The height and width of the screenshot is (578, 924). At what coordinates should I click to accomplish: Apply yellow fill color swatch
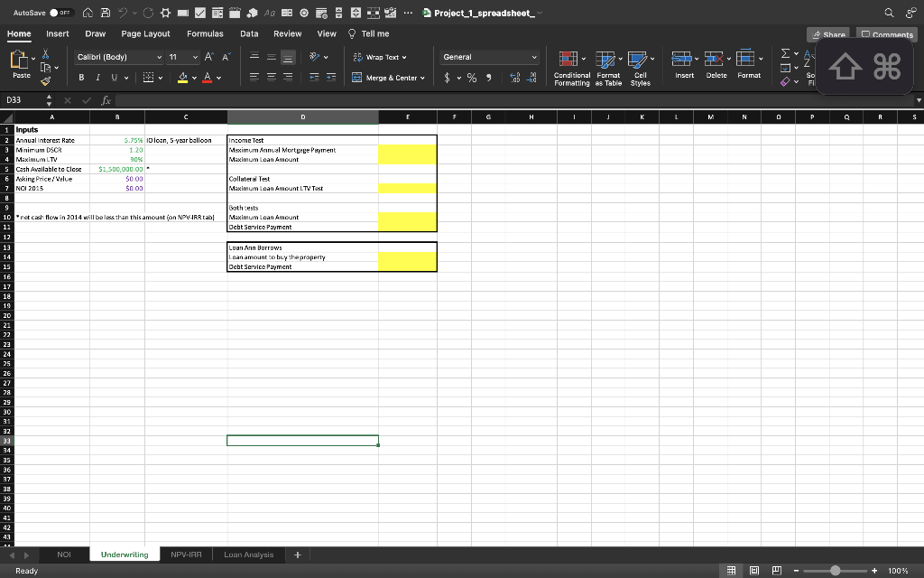point(182,78)
